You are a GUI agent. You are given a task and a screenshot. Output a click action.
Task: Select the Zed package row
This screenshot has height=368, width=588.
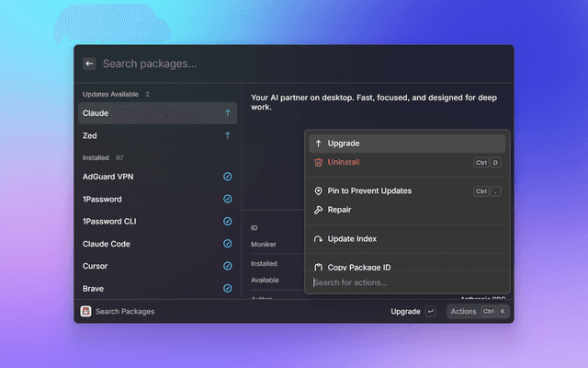click(x=157, y=135)
